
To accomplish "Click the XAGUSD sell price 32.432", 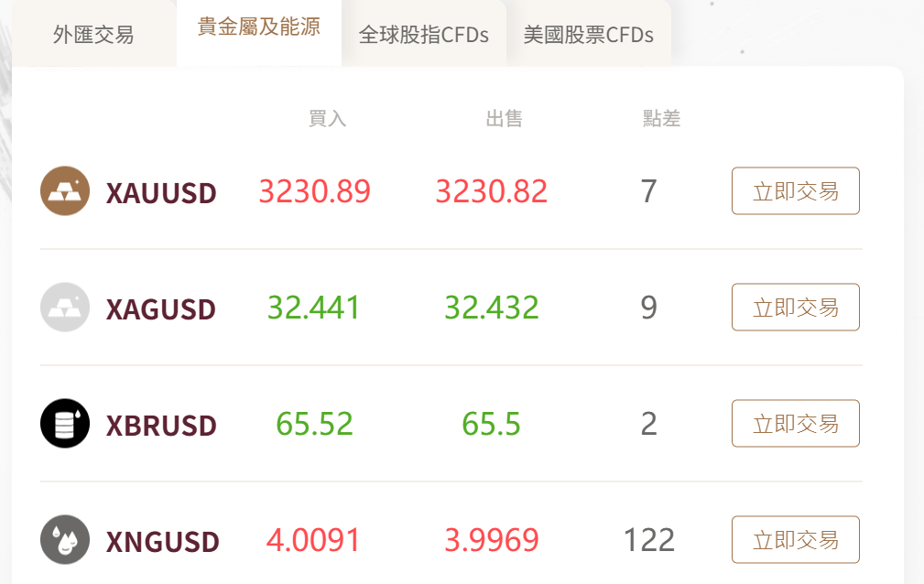I will (492, 307).
